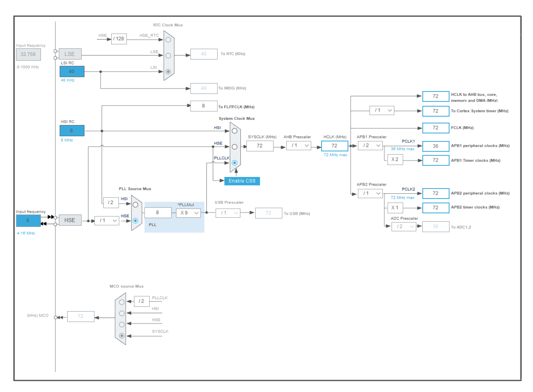Click the FCLK (MHz) value field
This screenshot has height=392, width=533.
pos(436,128)
